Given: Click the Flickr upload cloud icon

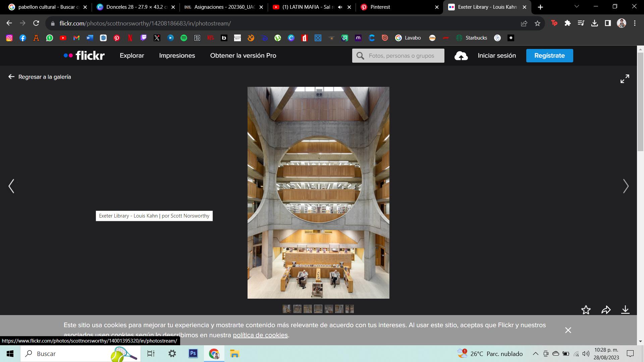Looking at the screenshot, I should pos(461,56).
